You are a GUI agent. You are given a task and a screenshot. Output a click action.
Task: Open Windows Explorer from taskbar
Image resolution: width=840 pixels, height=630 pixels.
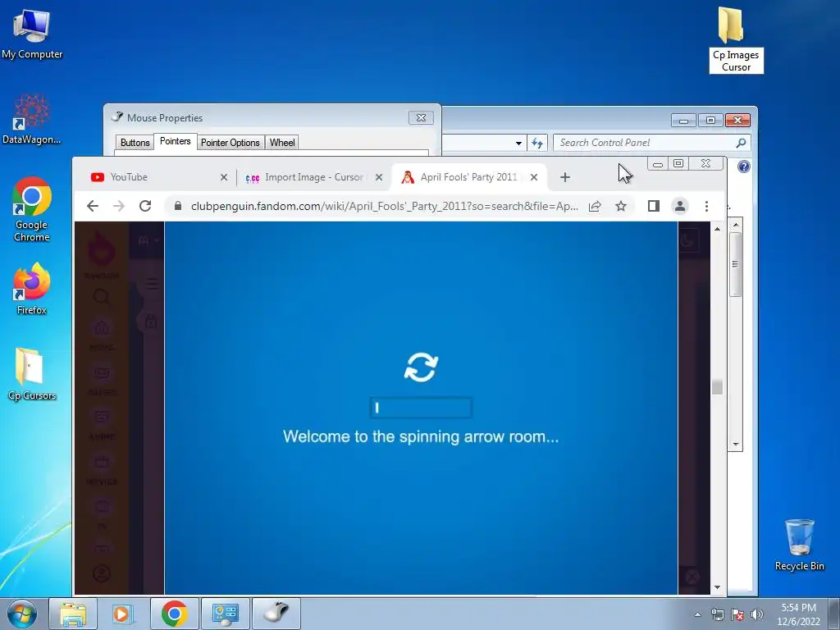click(x=73, y=614)
